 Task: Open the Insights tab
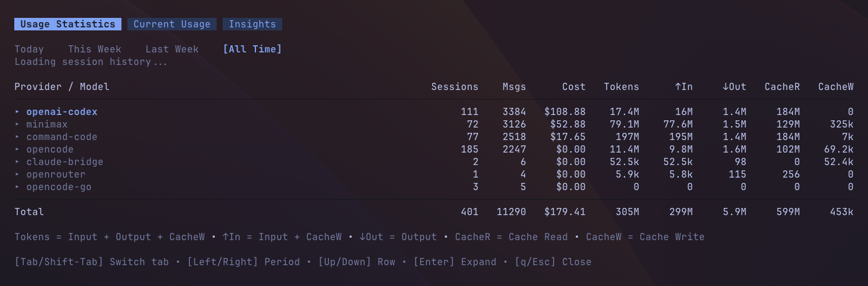pos(252,24)
